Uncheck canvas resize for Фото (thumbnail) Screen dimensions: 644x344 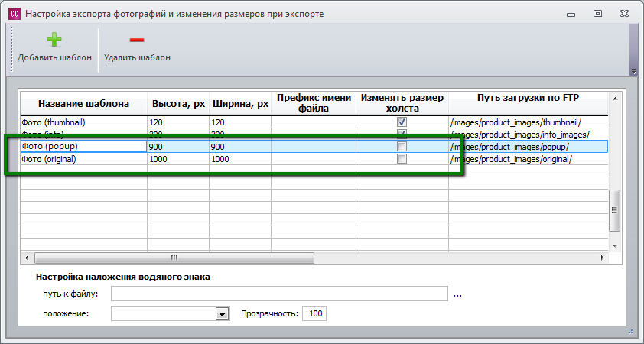402,122
